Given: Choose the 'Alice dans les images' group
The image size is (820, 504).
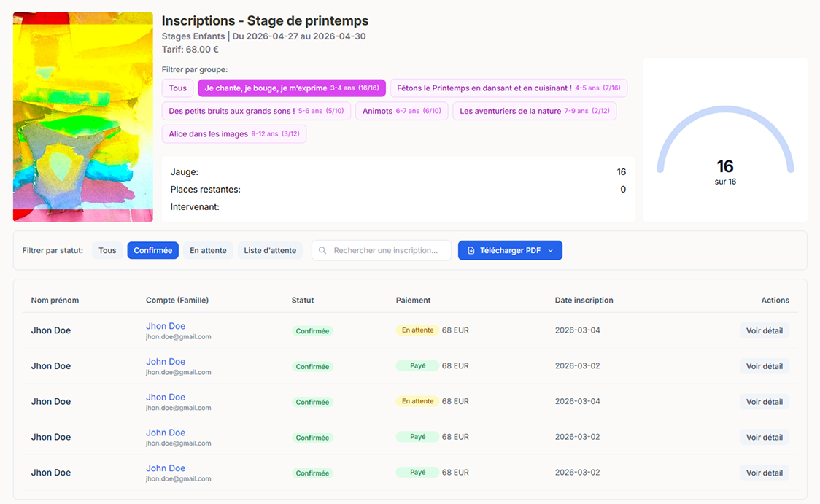Looking at the screenshot, I should pos(234,134).
